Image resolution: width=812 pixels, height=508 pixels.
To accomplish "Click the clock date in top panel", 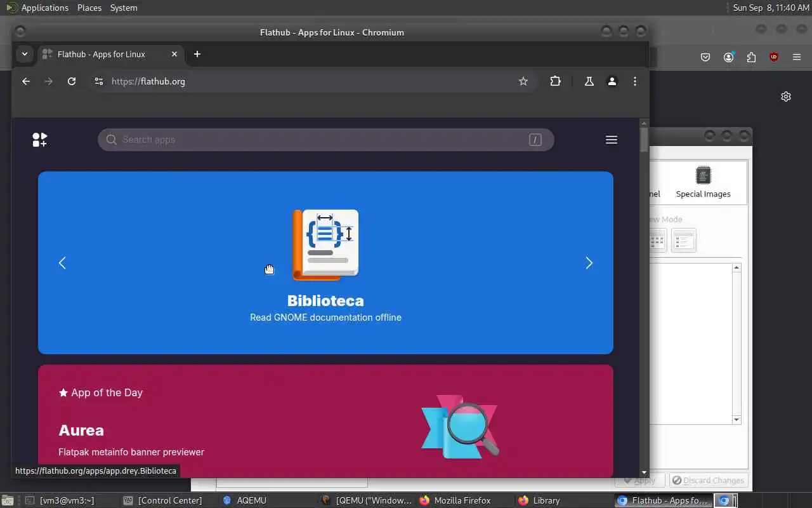I will pyautogui.click(x=771, y=8).
